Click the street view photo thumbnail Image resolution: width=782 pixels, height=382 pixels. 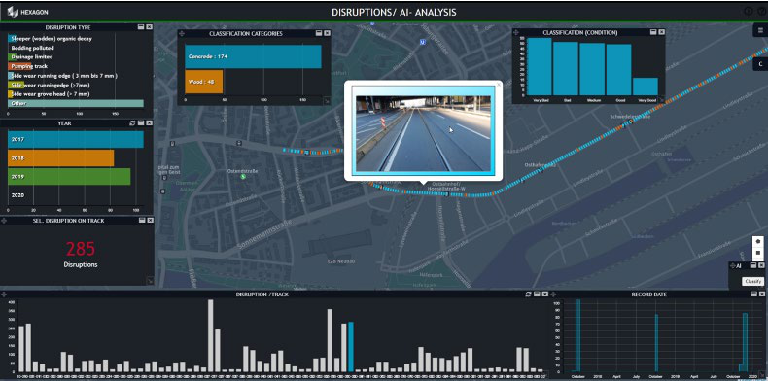click(423, 134)
